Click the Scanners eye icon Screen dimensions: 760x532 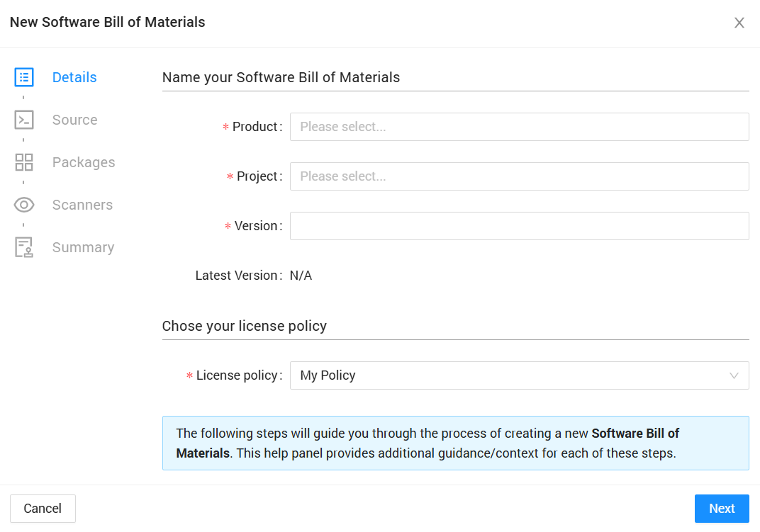coord(24,205)
